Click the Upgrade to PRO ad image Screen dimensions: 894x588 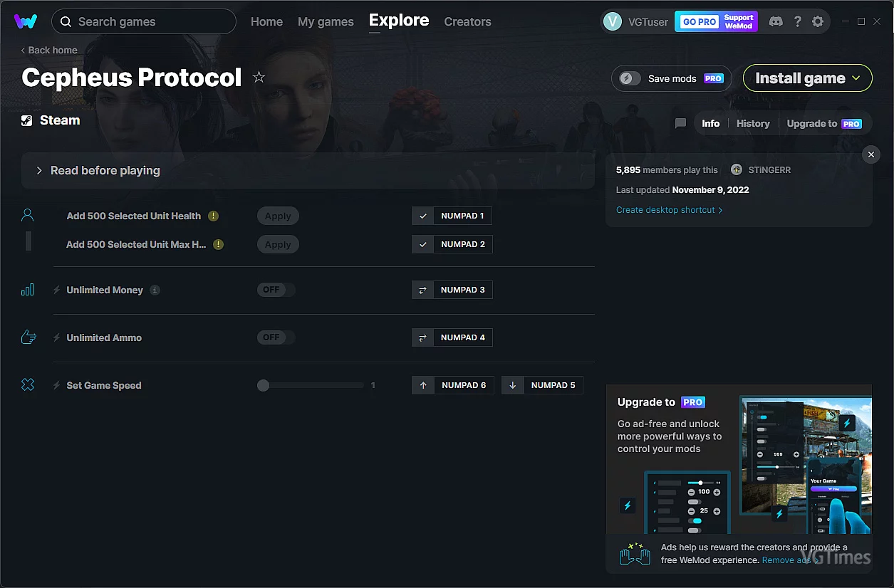pos(739,459)
